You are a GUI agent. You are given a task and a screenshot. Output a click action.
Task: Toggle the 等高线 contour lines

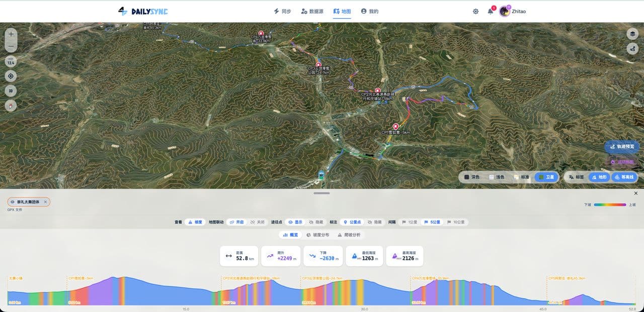[x=624, y=177]
